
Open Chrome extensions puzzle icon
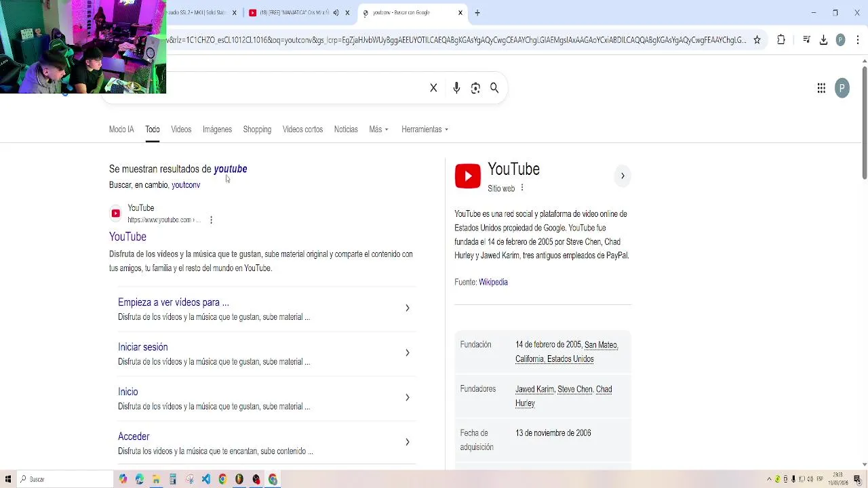781,40
